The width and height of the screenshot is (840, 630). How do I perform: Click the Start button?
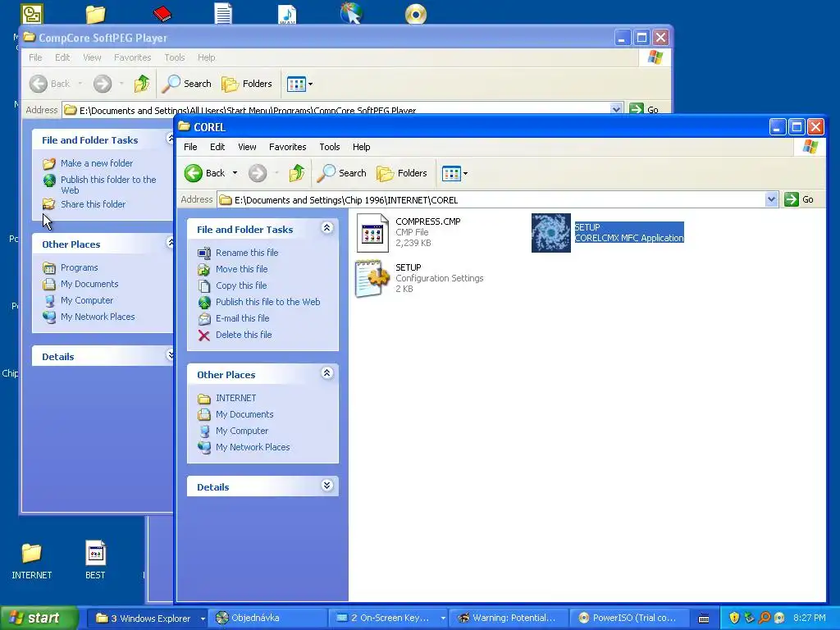tap(39, 618)
